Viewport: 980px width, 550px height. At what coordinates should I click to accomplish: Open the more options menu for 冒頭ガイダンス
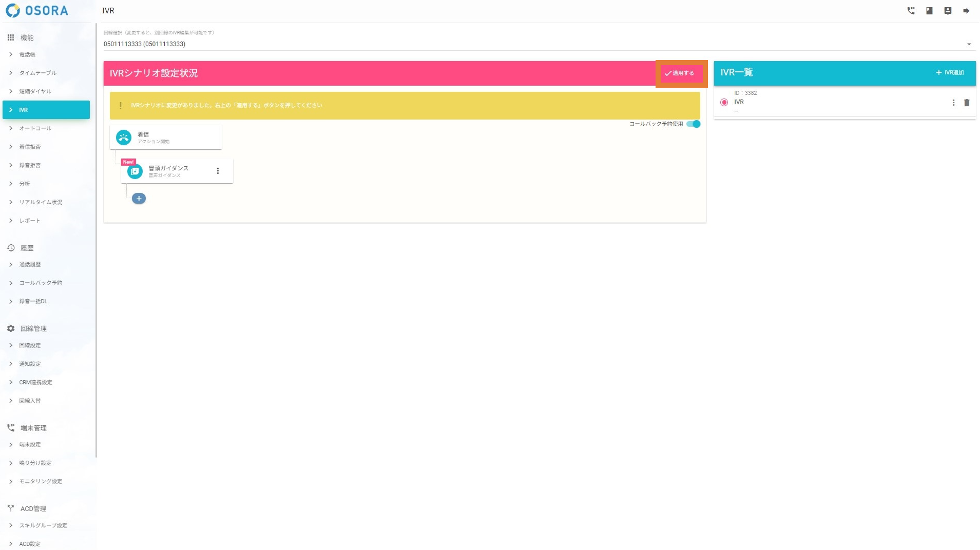tap(218, 171)
